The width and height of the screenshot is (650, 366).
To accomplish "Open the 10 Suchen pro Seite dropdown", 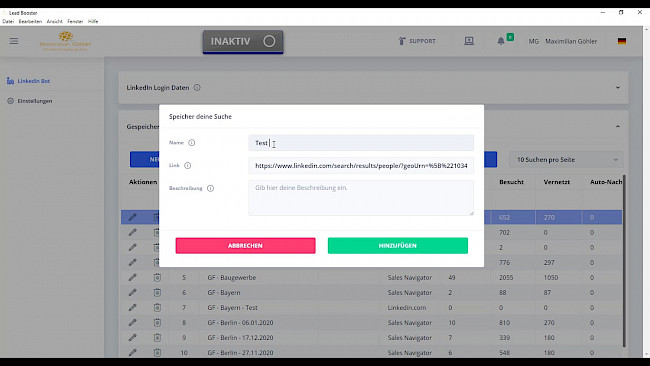I will click(566, 160).
